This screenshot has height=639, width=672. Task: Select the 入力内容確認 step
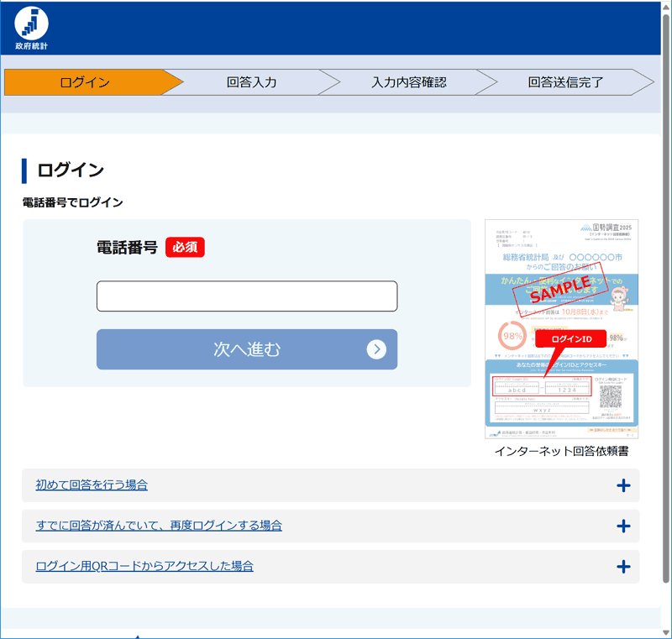tap(408, 82)
